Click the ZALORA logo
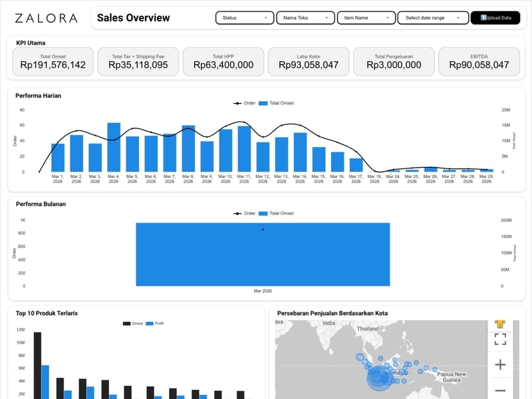Image resolution: width=532 pixels, height=399 pixels. point(46,18)
